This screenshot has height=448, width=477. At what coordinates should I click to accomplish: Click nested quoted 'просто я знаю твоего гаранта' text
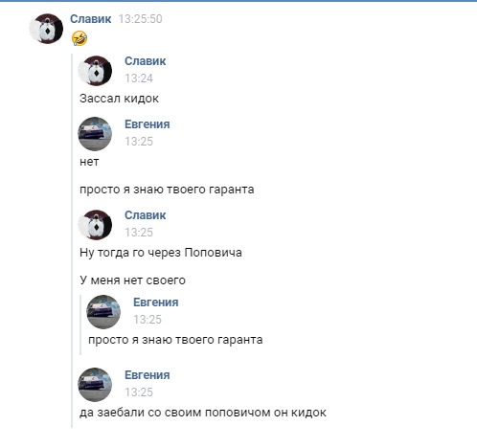(x=175, y=340)
